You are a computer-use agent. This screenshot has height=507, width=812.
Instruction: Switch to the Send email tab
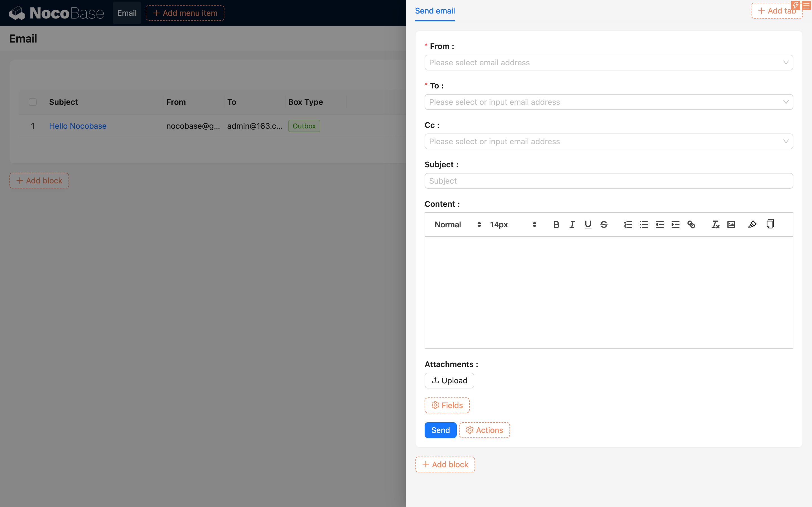point(434,11)
